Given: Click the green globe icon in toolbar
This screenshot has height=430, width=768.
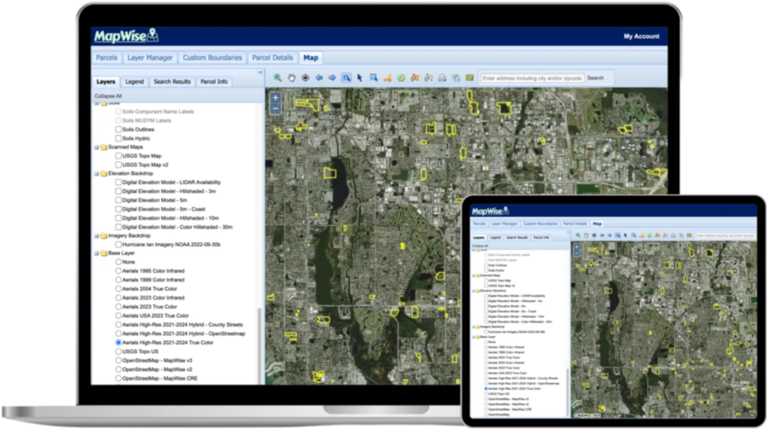Looking at the screenshot, I should 401,78.
